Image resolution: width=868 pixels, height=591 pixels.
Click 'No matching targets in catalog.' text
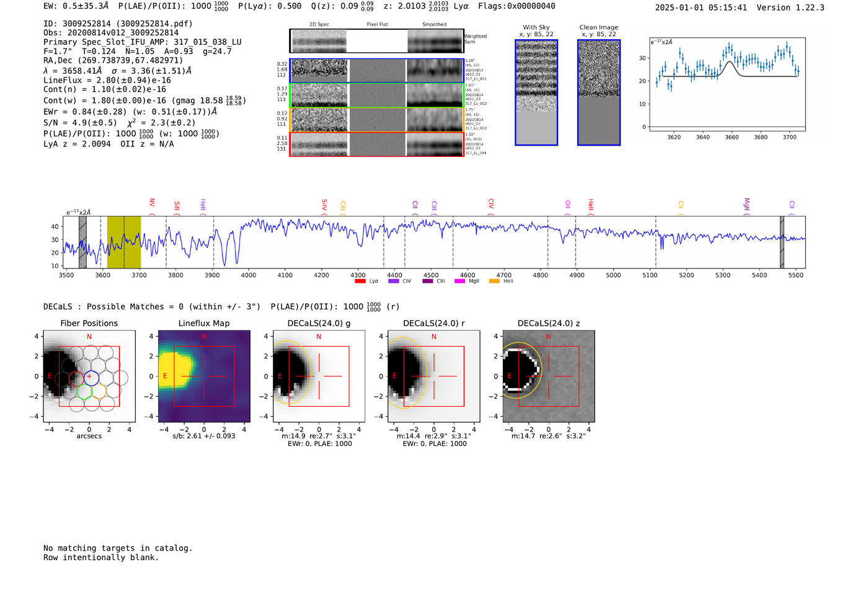tap(118, 548)
